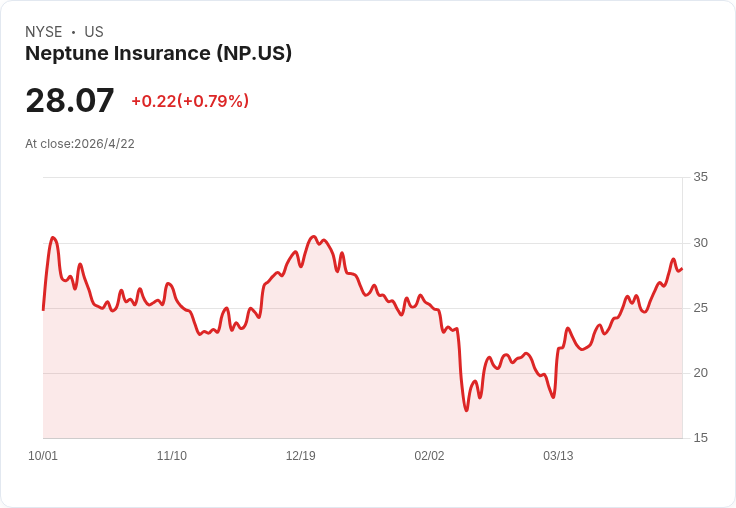Click the At close:2026/4/22 timestamp

80,144
